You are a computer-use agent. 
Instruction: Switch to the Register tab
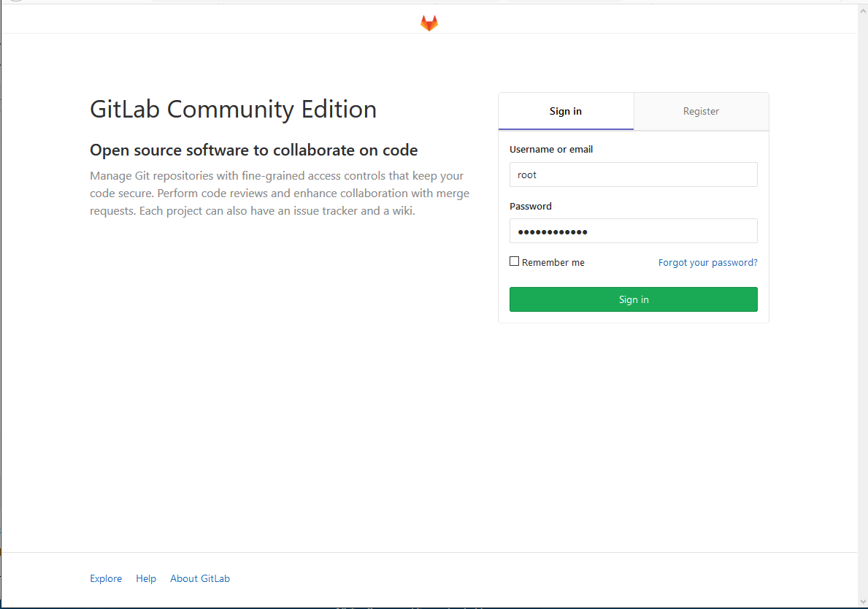[x=701, y=111]
